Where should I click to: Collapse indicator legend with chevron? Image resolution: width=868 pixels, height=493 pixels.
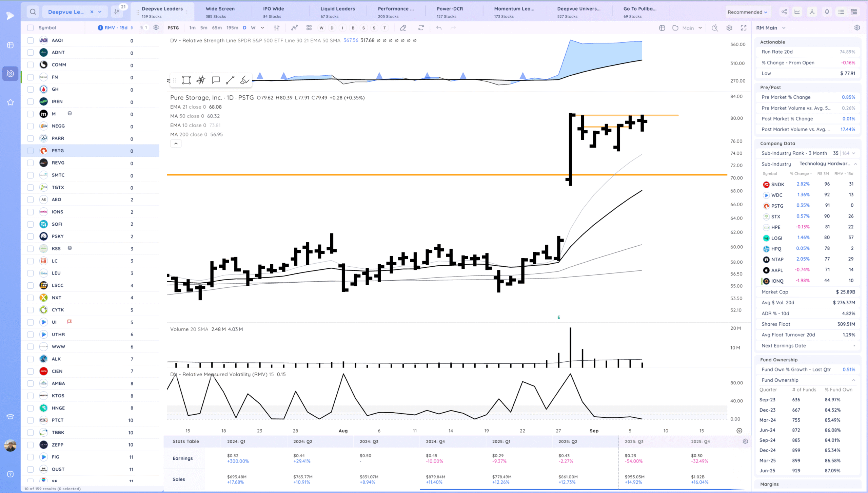pos(176,144)
